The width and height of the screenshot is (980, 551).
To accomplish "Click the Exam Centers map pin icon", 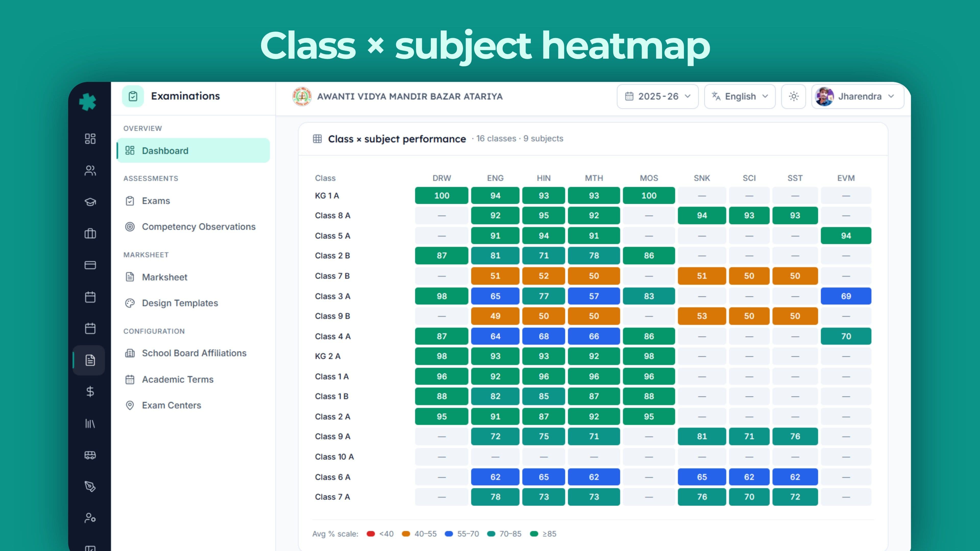I will 130,405.
